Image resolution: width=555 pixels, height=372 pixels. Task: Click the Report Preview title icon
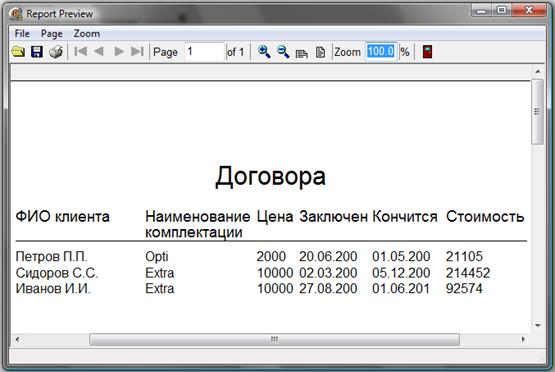pyautogui.click(x=16, y=14)
